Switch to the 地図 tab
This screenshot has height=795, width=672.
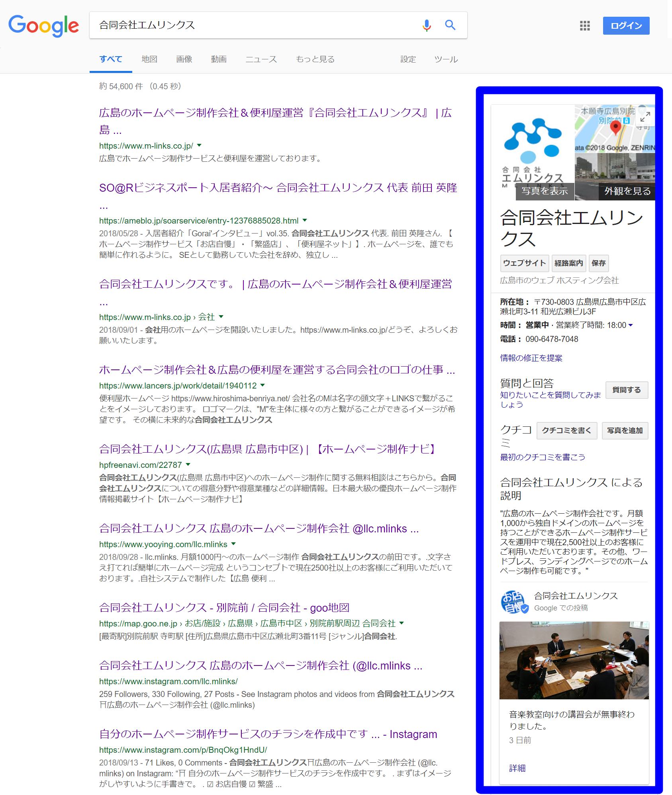(149, 59)
